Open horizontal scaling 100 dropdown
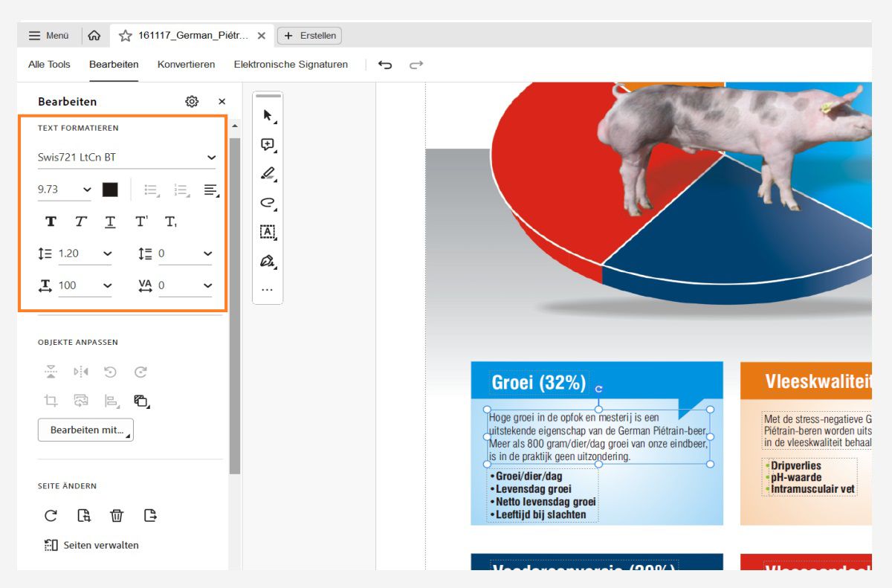This screenshot has height=588, width=892. [85, 285]
